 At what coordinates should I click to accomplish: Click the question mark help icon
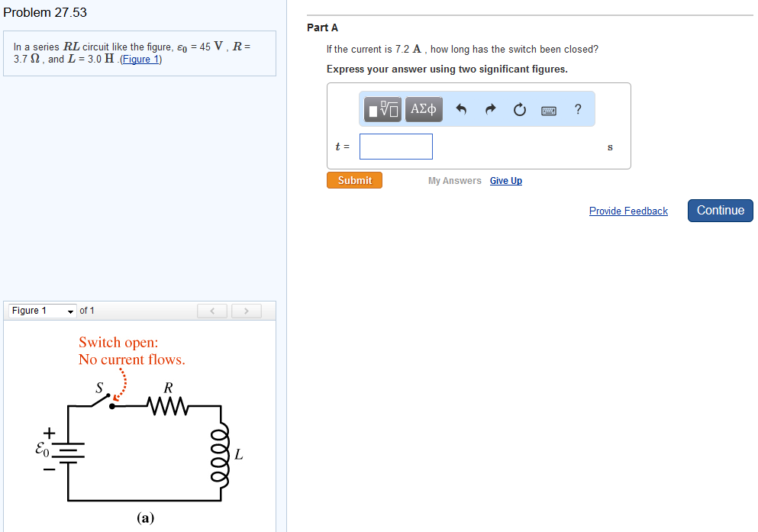tap(578, 109)
